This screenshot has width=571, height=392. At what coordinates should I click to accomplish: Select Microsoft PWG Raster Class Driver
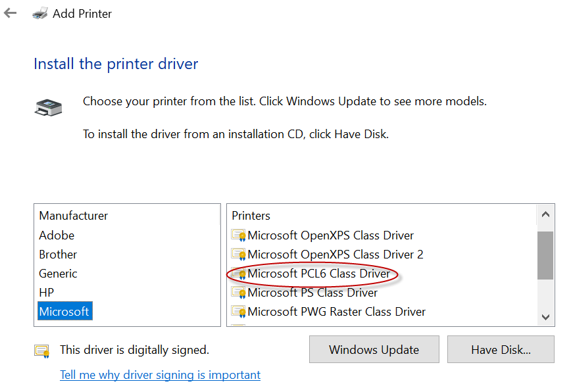coord(337,312)
